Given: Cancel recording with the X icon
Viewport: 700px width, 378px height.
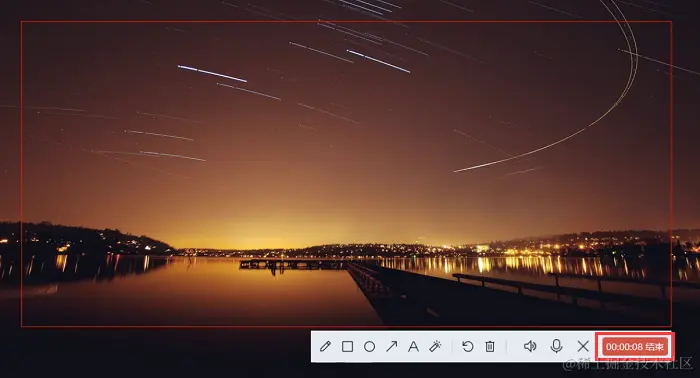Looking at the screenshot, I should [x=583, y=346].
